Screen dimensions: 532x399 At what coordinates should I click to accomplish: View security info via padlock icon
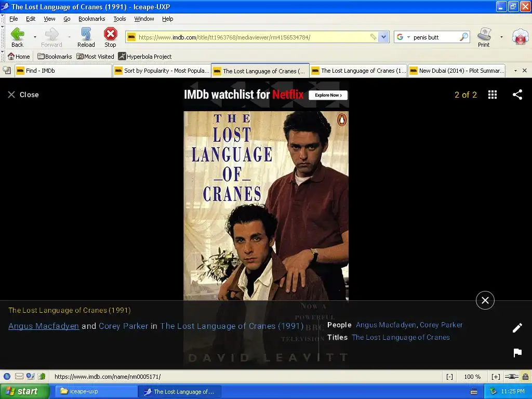coord(525,376)
